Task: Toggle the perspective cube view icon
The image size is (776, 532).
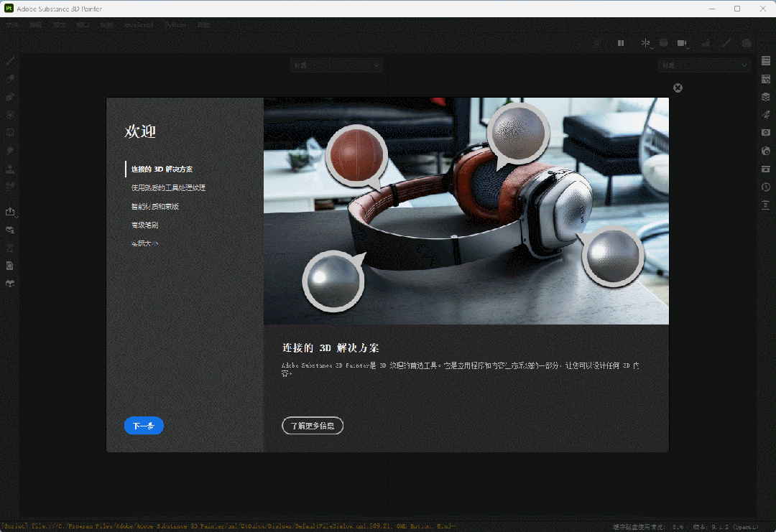Action: (664, 44)
